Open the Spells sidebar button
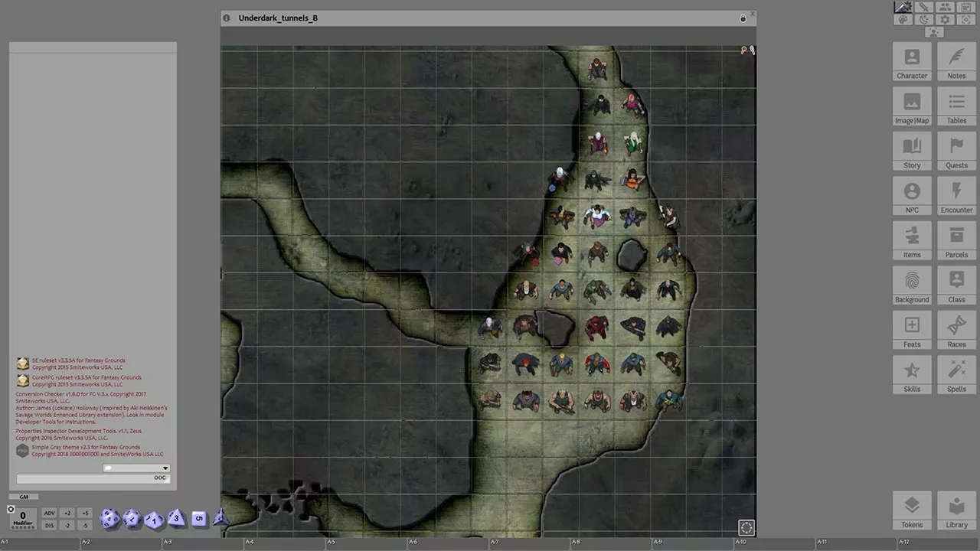 tap(956, 375)
